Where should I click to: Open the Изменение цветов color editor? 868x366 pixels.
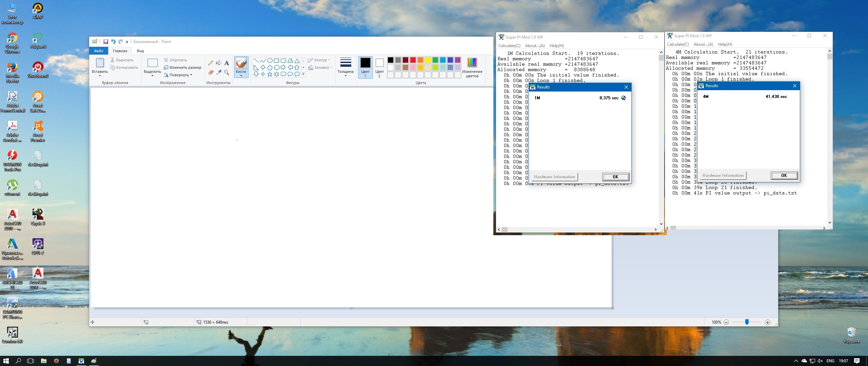pyautogui.click(x=472, y=67)
